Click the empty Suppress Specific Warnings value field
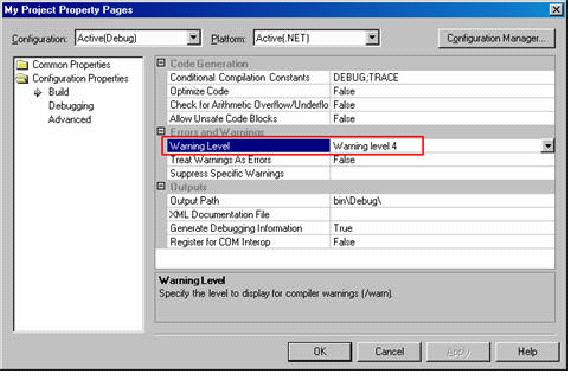Image resolution: width=569 pixels, height=384 pixels. pos(442,173)
